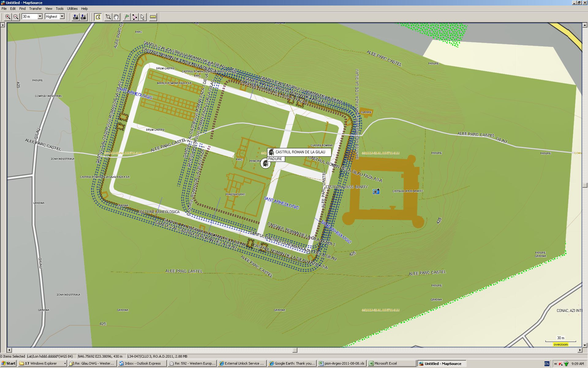
Task: Select the Zoom tool with plus magnifier
Action: point(108,17)
